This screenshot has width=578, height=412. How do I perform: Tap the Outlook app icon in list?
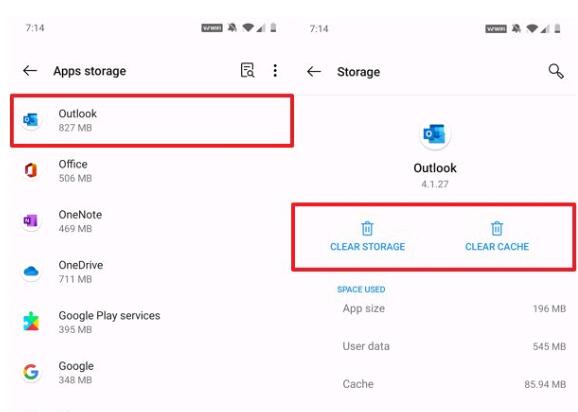tap(31, 120)
